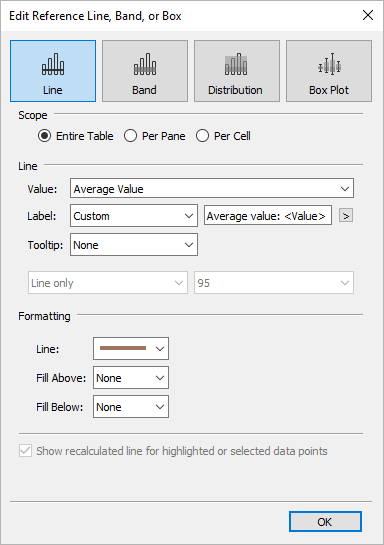Open the Average Value dropdown
Image resolution: width=384 pixels, height=545 pixels.
[x=212, y=188]
